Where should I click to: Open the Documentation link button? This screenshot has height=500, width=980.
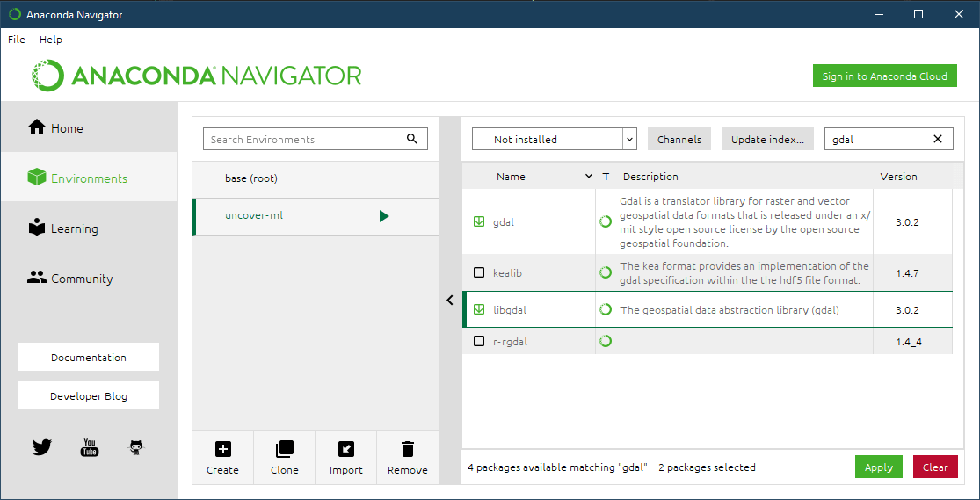89,357
